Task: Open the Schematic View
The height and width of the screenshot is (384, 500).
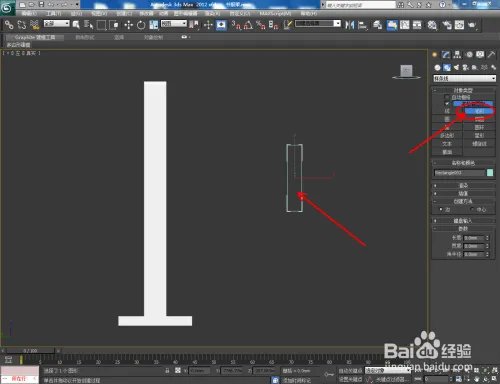Action: (417, 25)
